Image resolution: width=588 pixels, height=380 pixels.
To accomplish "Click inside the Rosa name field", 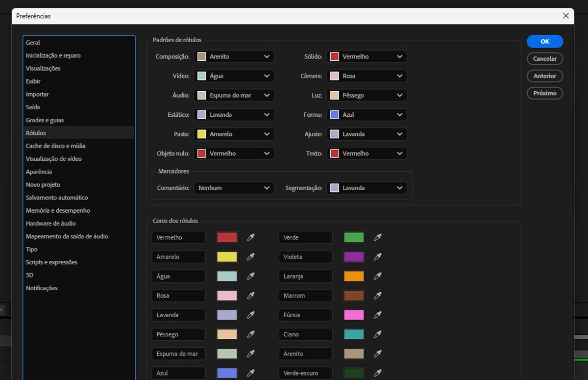I will click(x=178, y=295).
